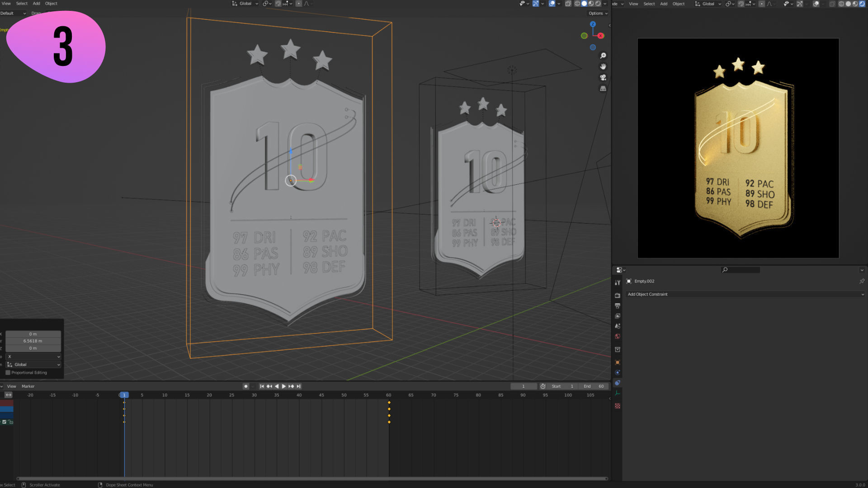Click the pan hand icon in left viewport

pos(603,66)
